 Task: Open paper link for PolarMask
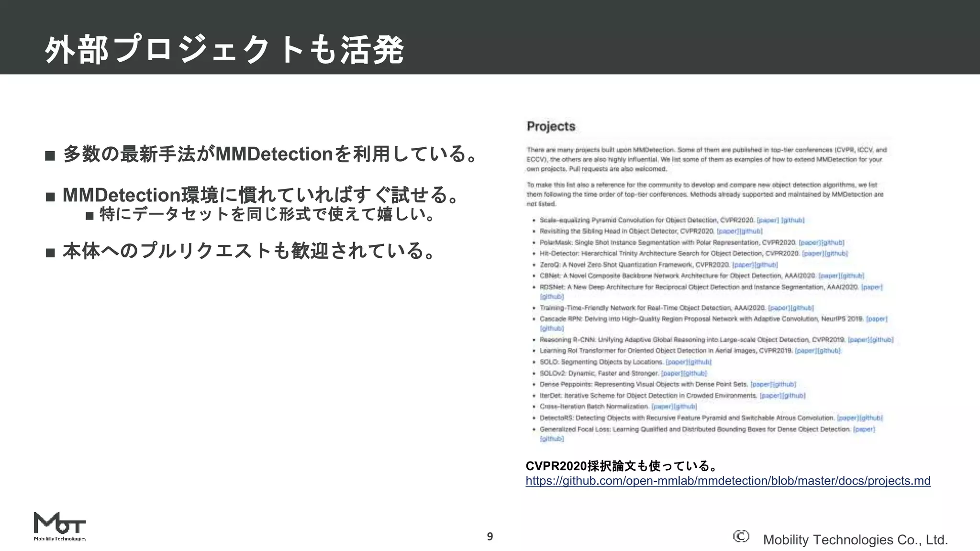click(810, 242)
